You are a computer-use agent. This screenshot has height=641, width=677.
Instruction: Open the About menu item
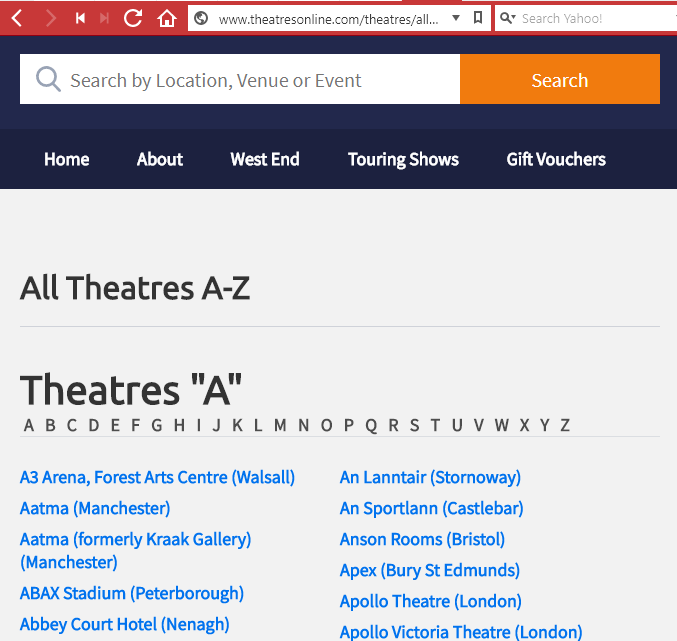[x=160, y=159]
